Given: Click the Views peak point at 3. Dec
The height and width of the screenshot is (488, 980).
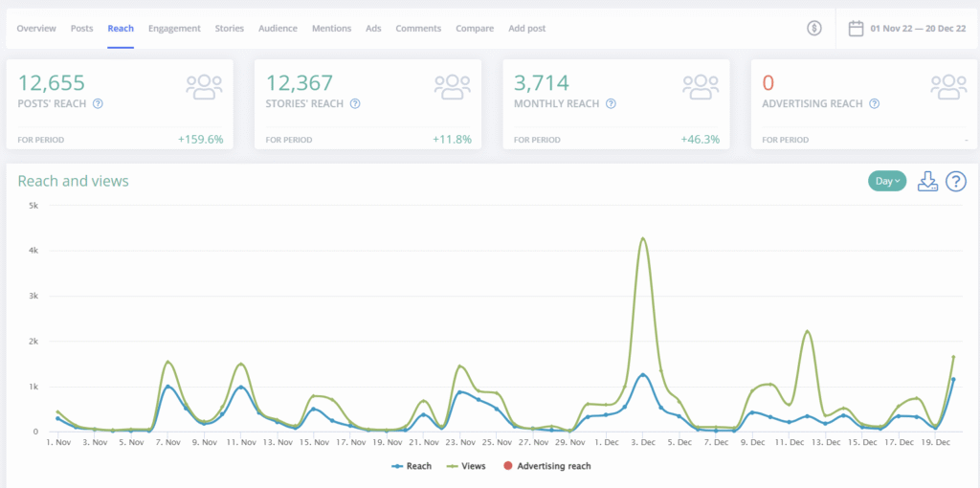Looking at the screenshot, I should click(643, 238).
